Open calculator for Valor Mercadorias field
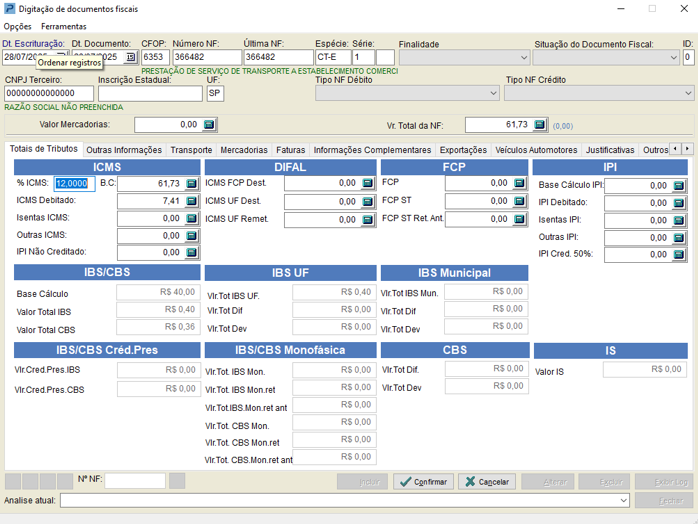Viewport: 698px width, 524px height. click(209, 125)
